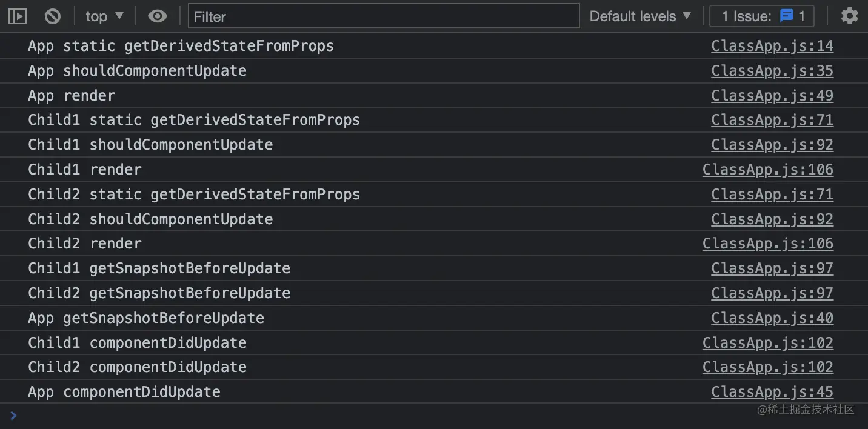Toggle the live expression eye icon
The width and height of the screenshot is (868, 429).
tap(158, 16)
